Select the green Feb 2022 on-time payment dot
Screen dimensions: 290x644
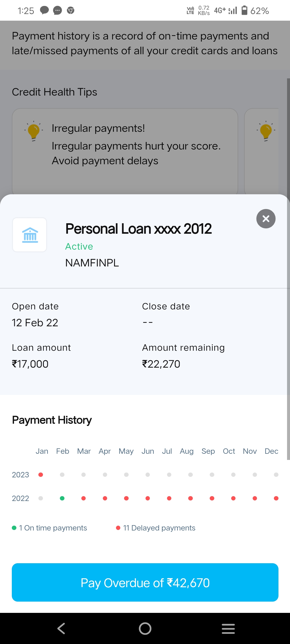[62, 498]
